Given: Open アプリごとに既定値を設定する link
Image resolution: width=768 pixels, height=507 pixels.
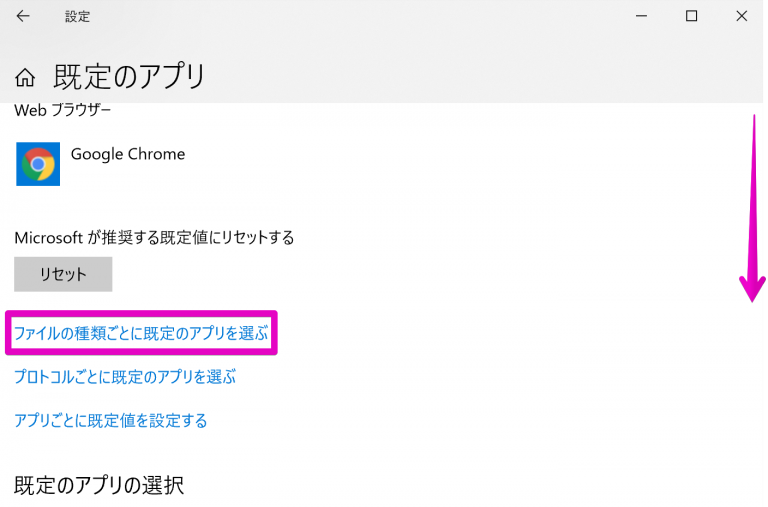Looking at the screenshot, I should (x=111, y=420).
